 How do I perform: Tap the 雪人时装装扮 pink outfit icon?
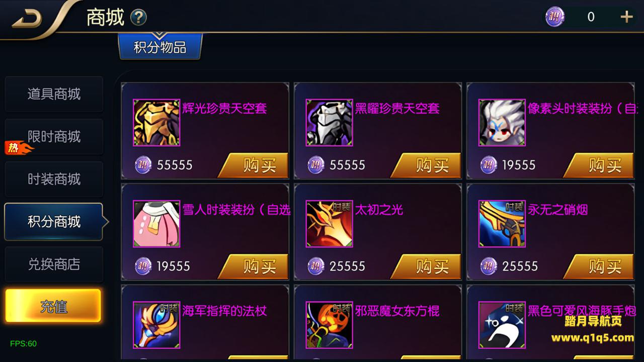coord(156,224)
